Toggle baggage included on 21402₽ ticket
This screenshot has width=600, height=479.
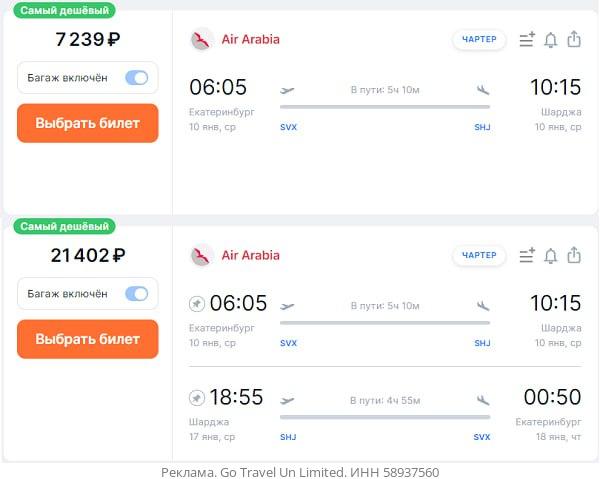coord(137,293)
